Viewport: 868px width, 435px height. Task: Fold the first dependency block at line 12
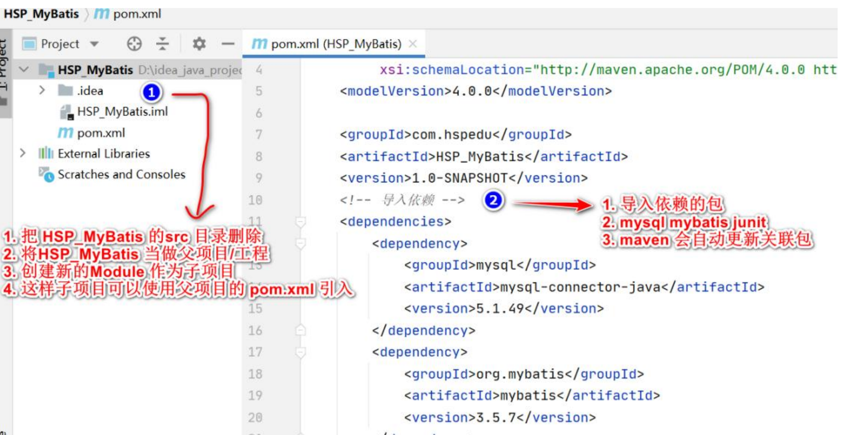300,244
